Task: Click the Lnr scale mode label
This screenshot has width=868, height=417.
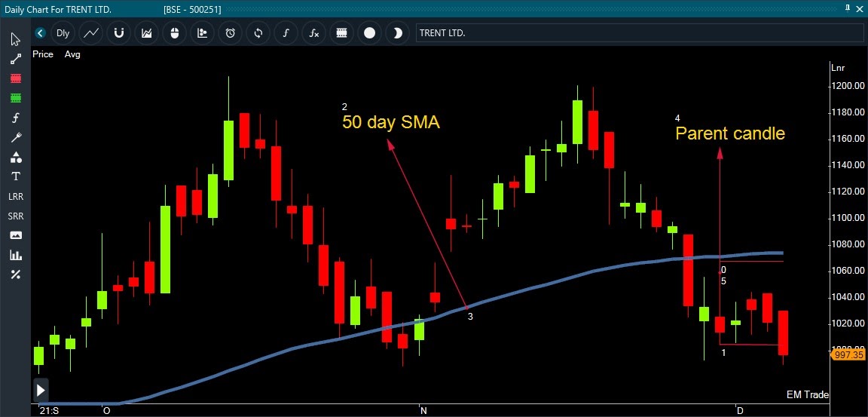Action: point(836,68)
